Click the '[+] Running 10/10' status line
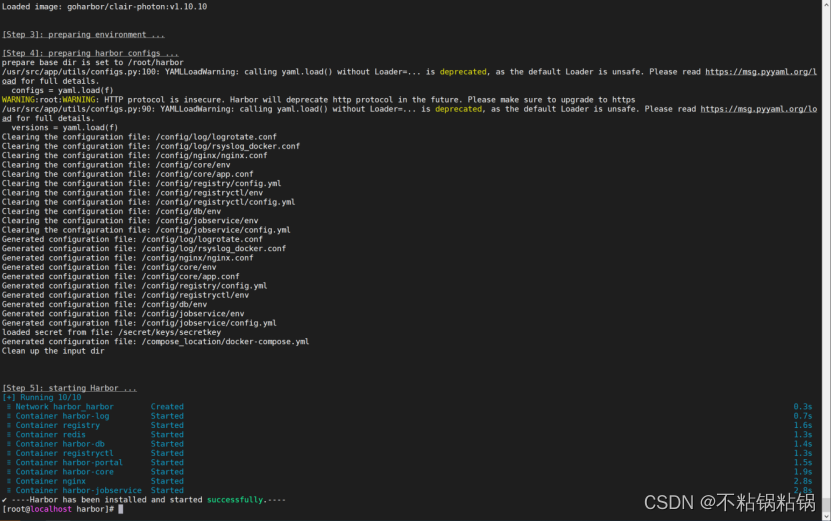 42,397
